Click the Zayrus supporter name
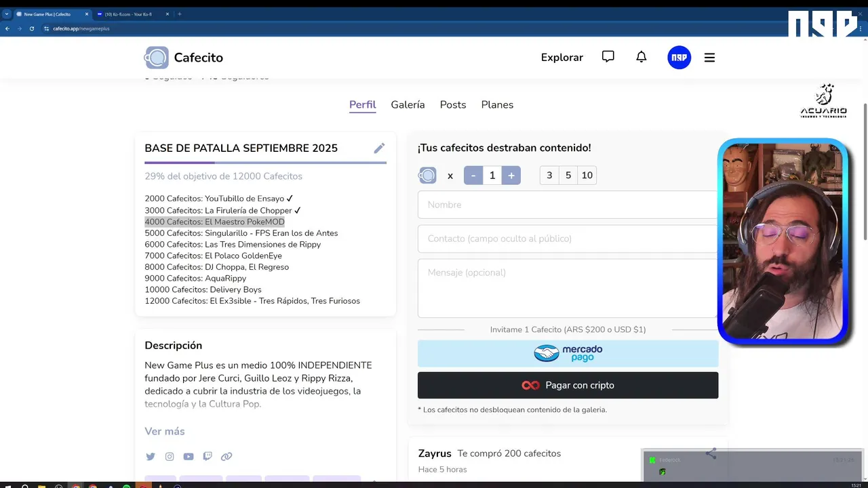868x488 pixels. tap(435, 453)
